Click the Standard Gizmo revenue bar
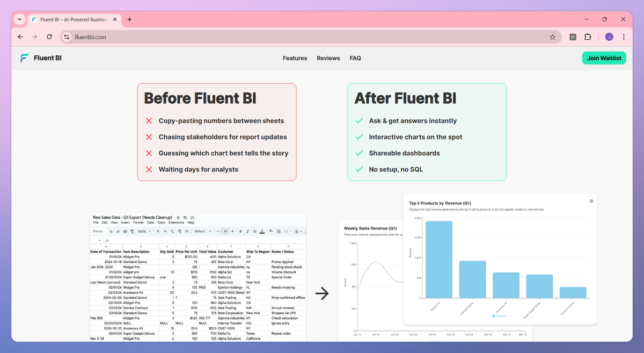644x353 pixels. pyautogui.click(x=472, y=279)
